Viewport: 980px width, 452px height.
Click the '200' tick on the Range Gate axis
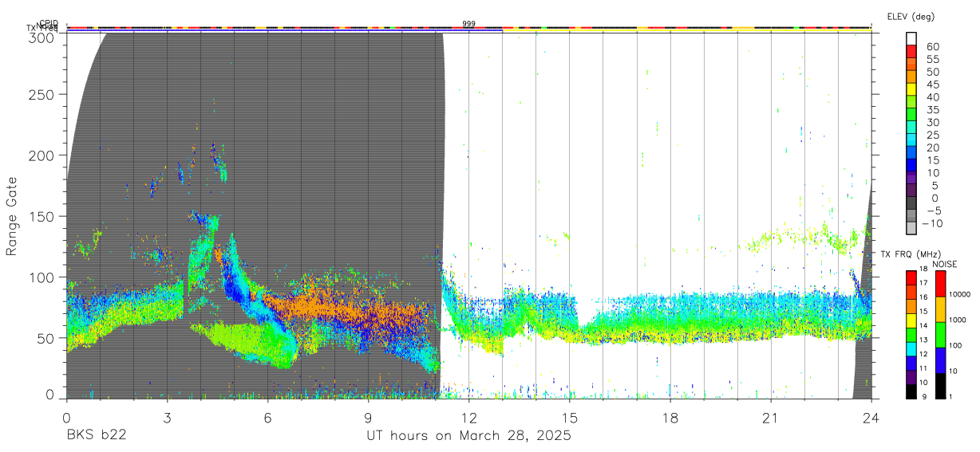[x=43, y=155]
